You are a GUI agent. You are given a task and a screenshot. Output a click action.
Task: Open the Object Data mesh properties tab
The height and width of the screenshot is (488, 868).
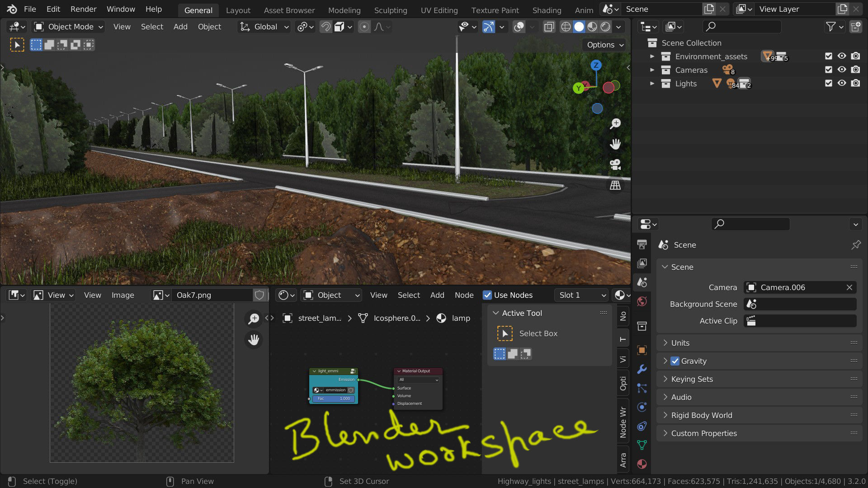click(x=642, y=445)
